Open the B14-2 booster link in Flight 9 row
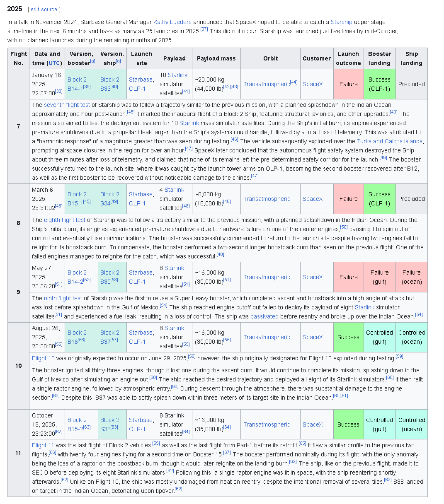 click(x=75, y=282)
